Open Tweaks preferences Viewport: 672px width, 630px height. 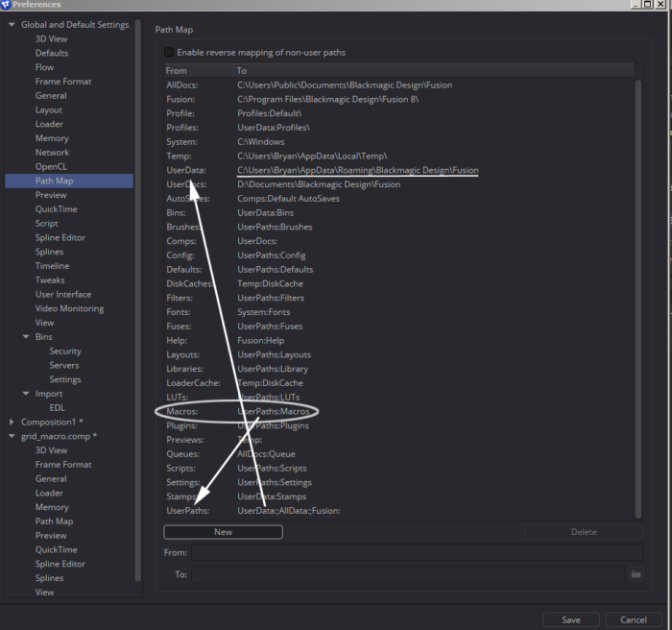50,280
